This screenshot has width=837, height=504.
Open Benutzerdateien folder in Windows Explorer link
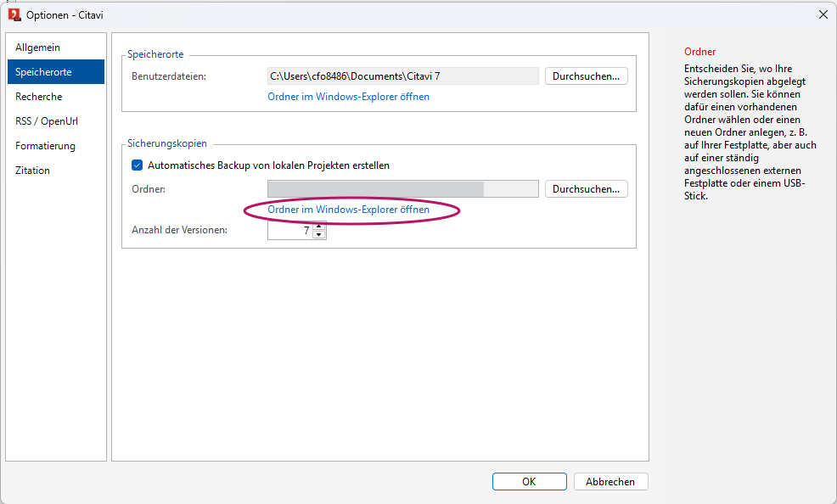tap(349, 97)
